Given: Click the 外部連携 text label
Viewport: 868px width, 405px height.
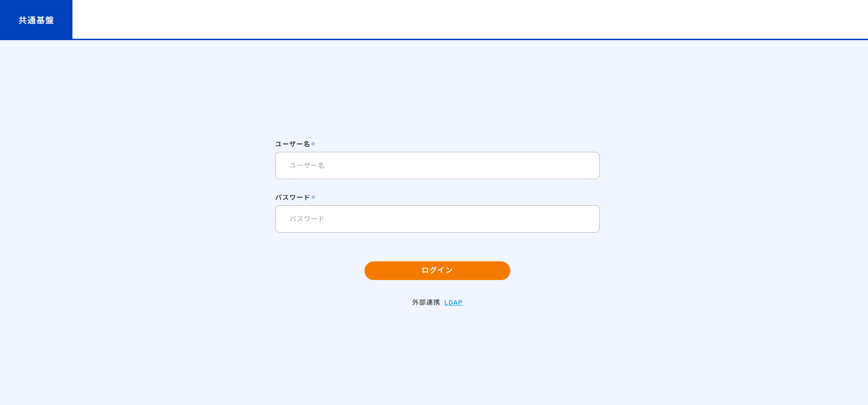Looking at the screenshot, I should click(x=426, y=301).
